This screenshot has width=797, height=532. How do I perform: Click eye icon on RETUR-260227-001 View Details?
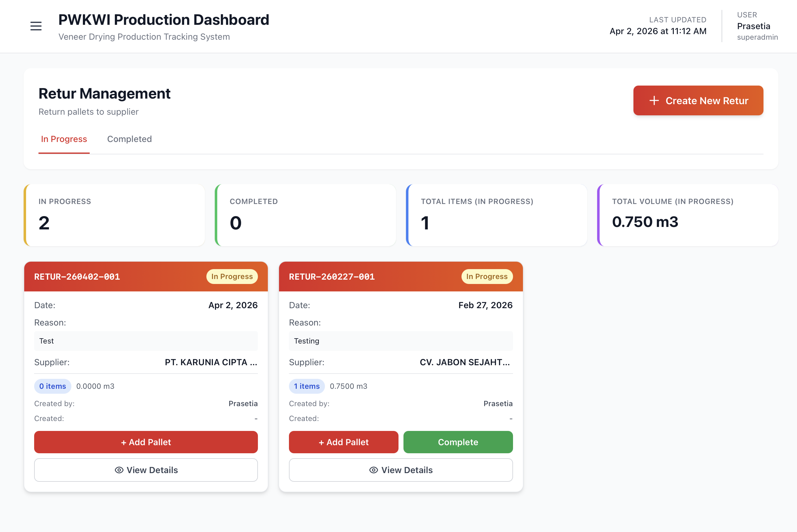tap(374, 470)
